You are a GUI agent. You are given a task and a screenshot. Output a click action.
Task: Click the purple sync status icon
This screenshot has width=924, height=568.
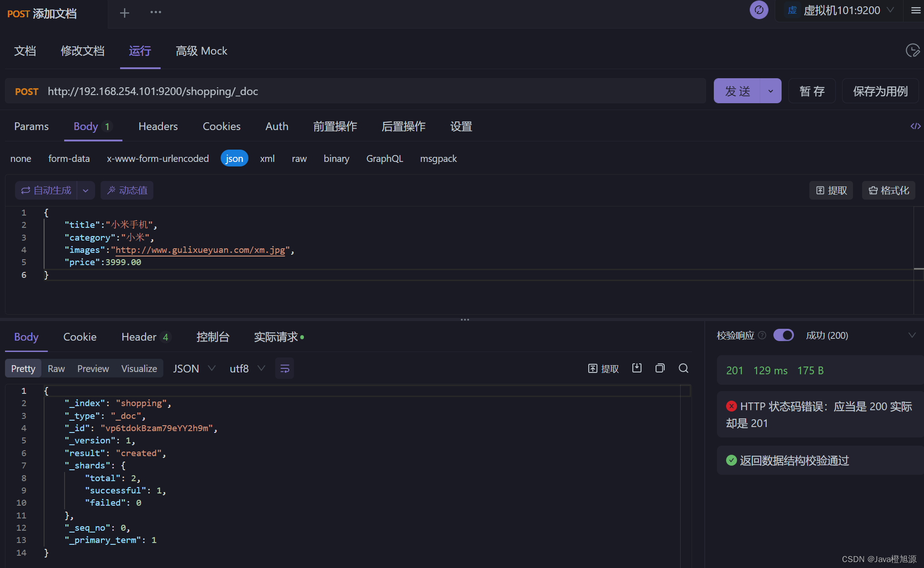759,10
